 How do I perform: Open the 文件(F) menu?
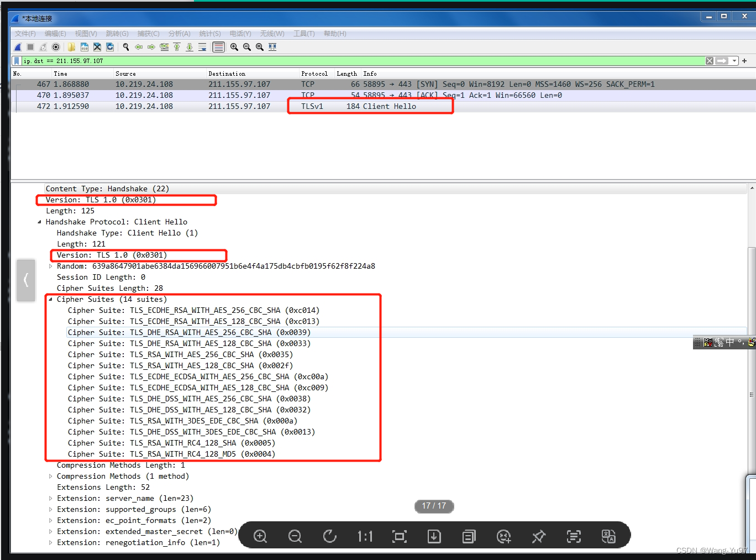[x=25, y=34]
